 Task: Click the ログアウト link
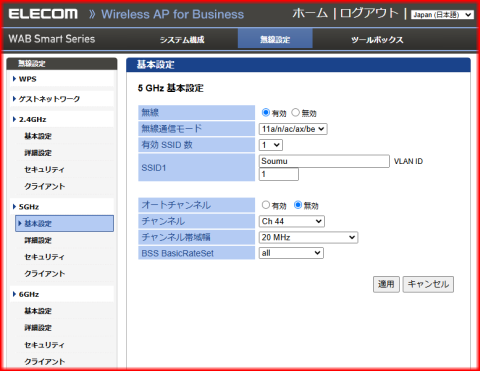369,14
